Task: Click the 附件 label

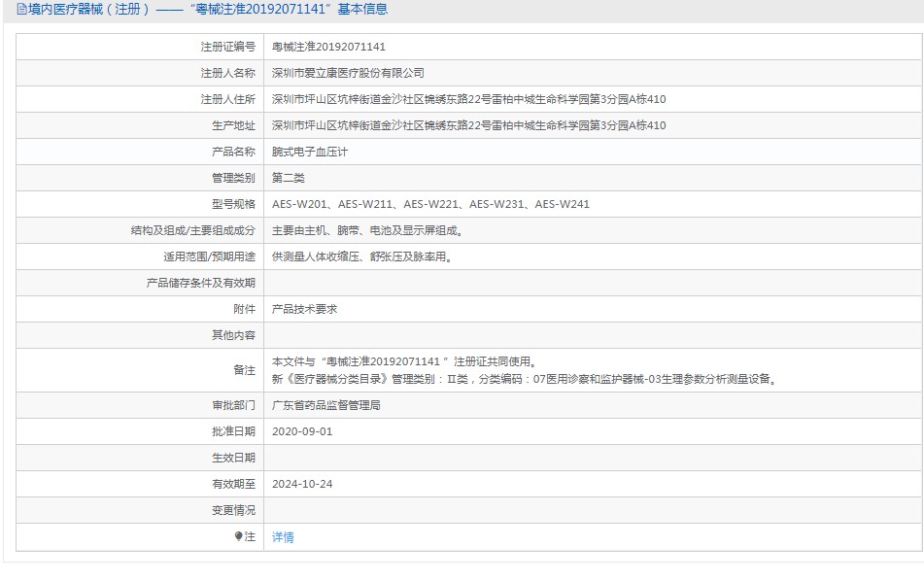Action: (245, 309)
